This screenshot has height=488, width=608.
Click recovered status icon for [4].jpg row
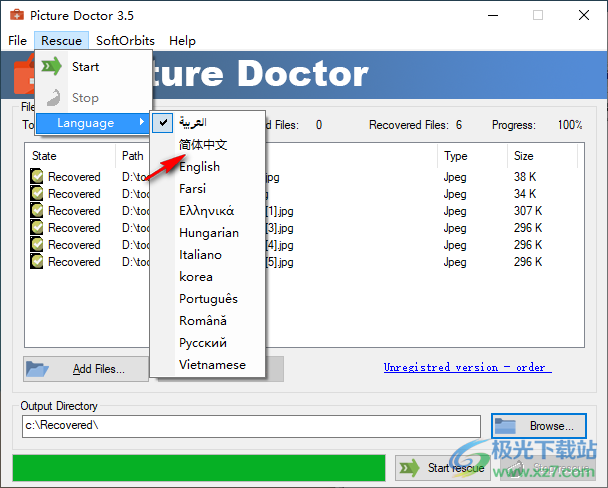pos(37,245)
